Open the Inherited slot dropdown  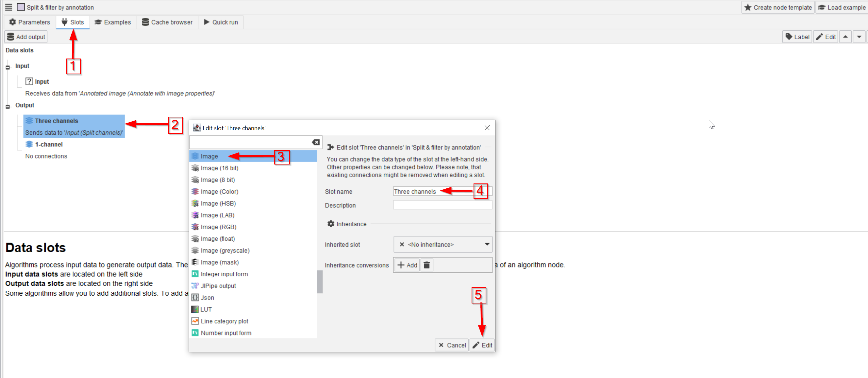tap(443, 245)
